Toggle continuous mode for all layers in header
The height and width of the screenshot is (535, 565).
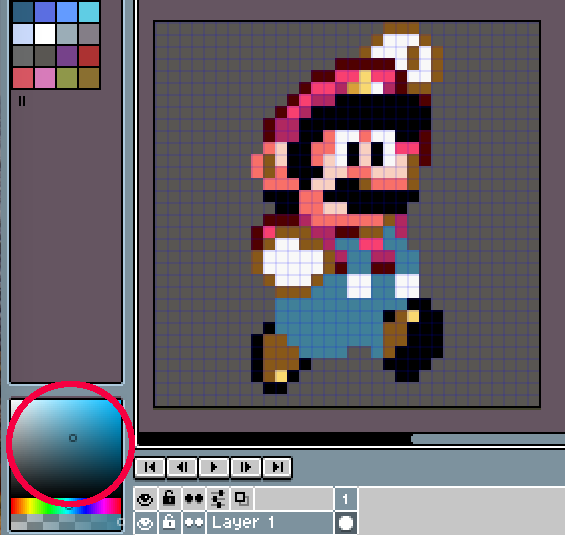click(x=194, y=499)
